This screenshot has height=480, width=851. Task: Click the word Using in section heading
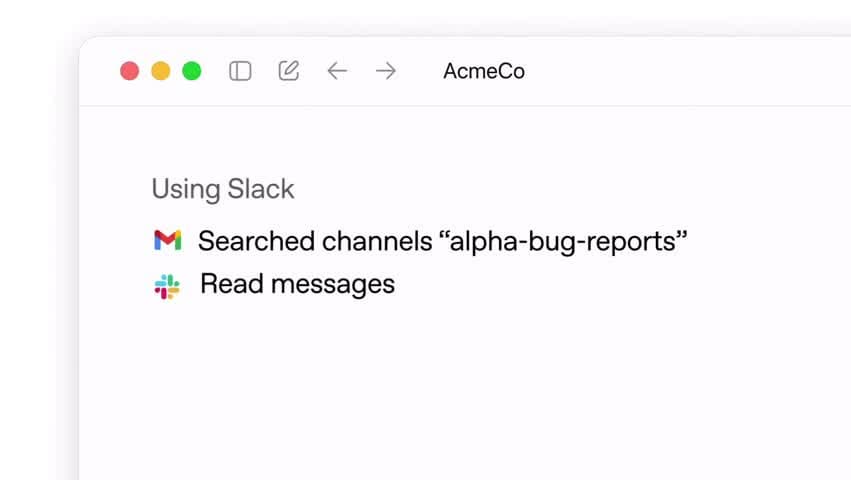click(x=186, y=190)
